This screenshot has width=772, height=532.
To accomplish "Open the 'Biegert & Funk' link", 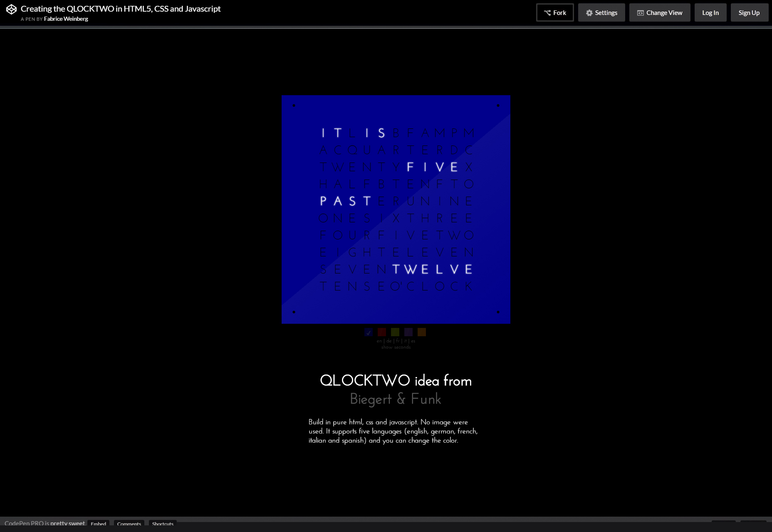I will (396, 399).
